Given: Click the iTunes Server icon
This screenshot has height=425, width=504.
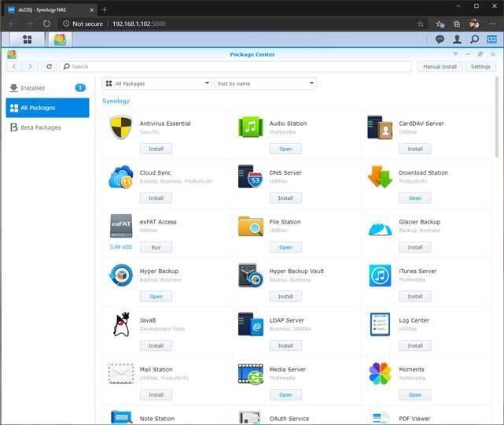Looking at the screenshot, I should pos(381,275).
